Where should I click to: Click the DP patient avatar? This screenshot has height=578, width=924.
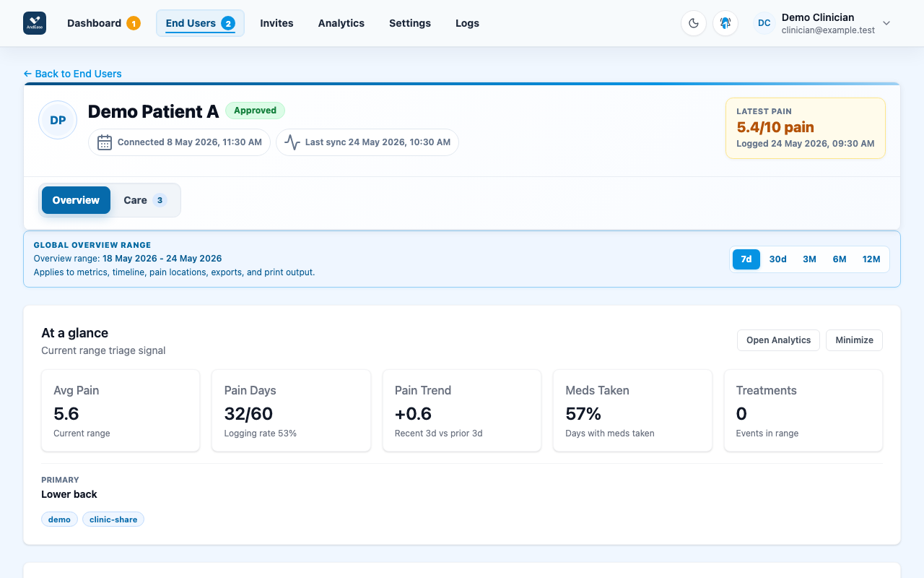pos(58,120)
